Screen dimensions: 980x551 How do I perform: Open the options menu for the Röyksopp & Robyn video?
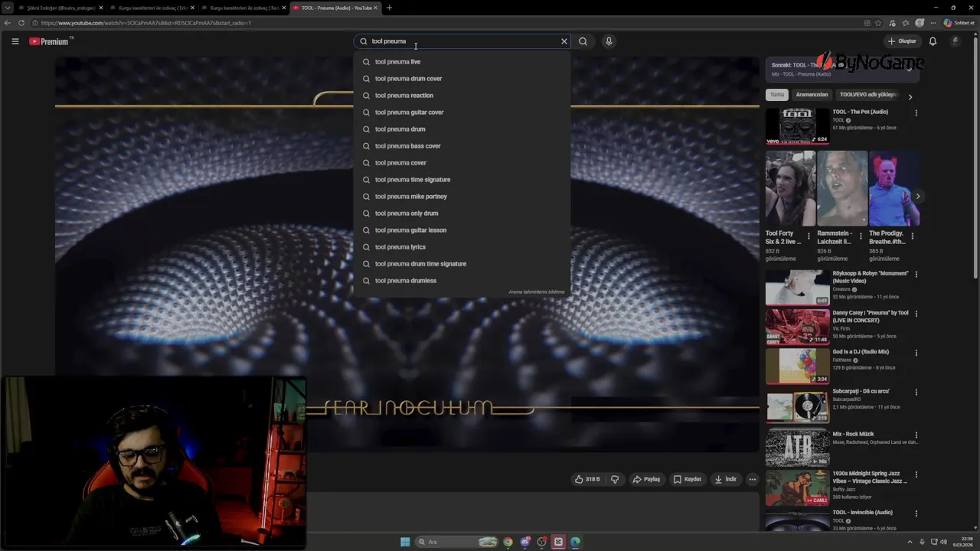coord(916,274)
